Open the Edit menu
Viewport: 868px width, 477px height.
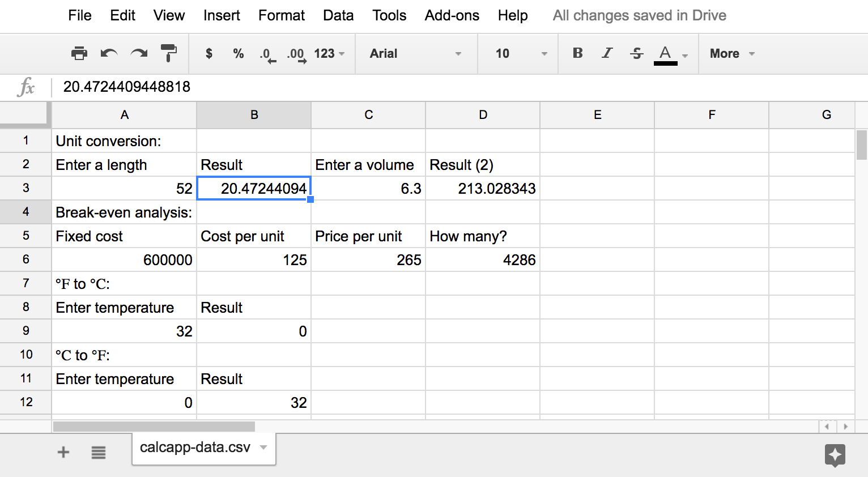click(x=122, y=15)
